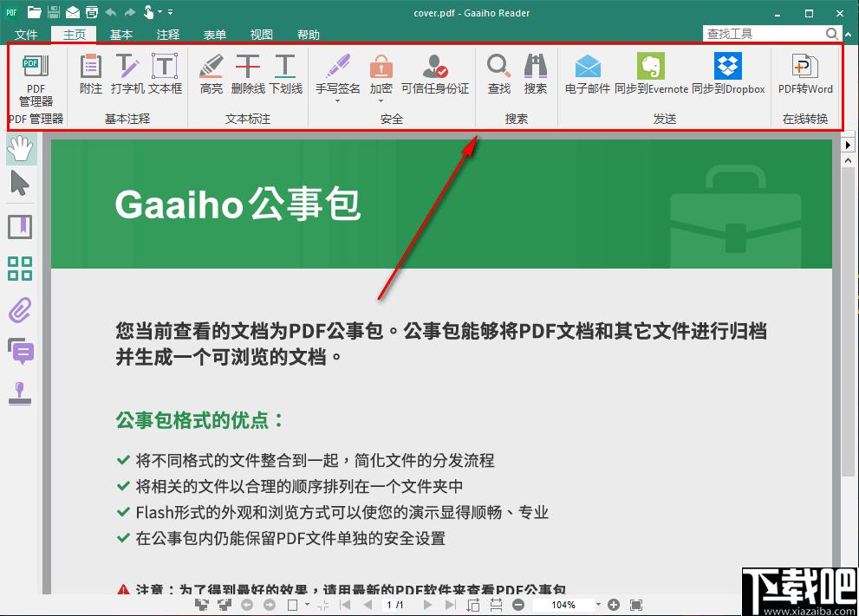Activate the 高亮 highlight tool
This screenshot has width=859, height=616.
211,74
